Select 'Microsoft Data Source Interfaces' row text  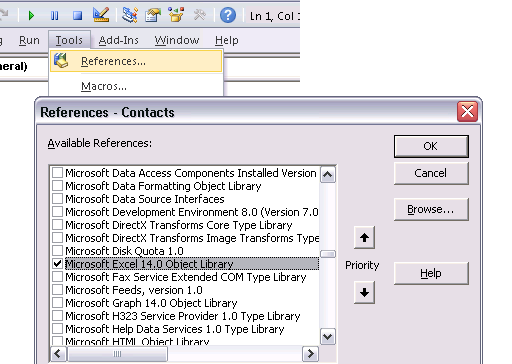point(145,199)
